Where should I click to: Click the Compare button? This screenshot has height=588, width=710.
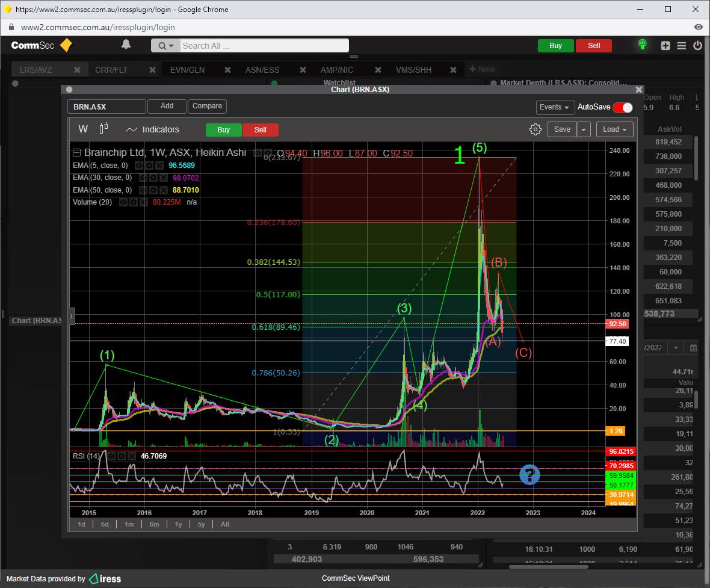coord(207,106)
